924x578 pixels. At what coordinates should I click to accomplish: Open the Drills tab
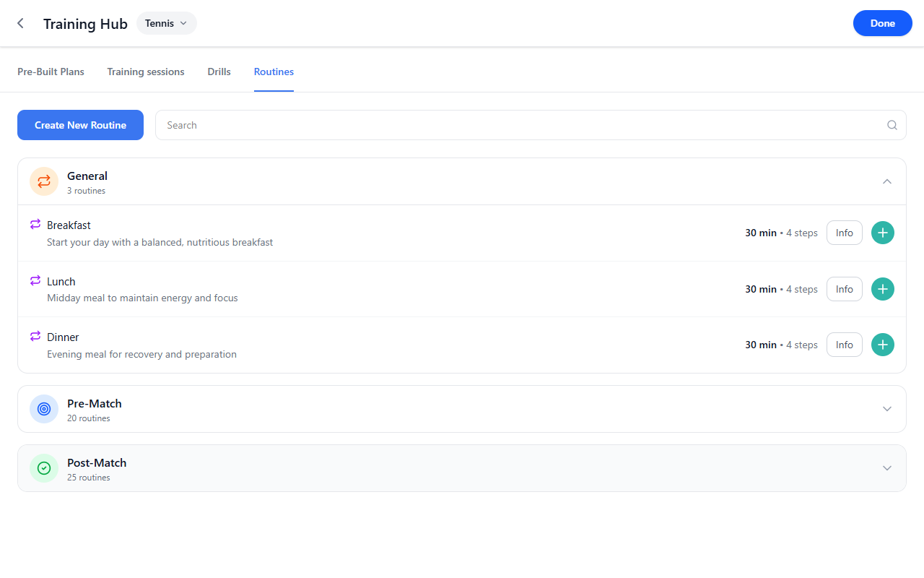219,72
